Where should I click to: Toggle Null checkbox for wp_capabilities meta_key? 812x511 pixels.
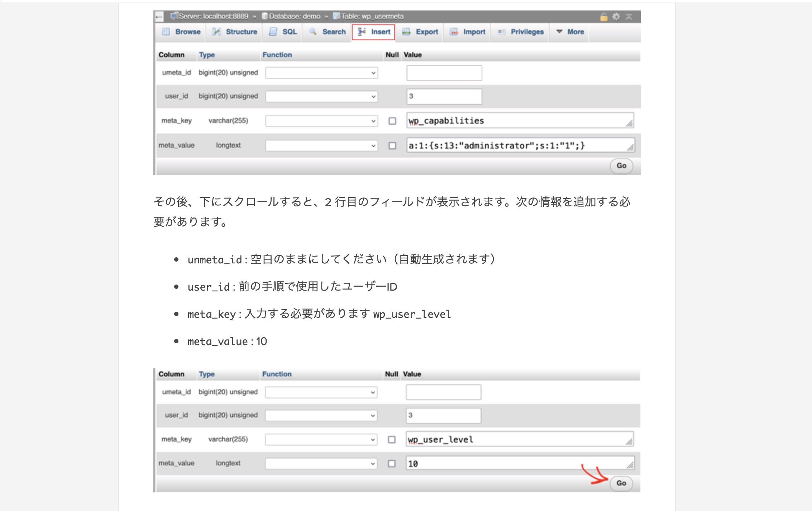(392, 121)
